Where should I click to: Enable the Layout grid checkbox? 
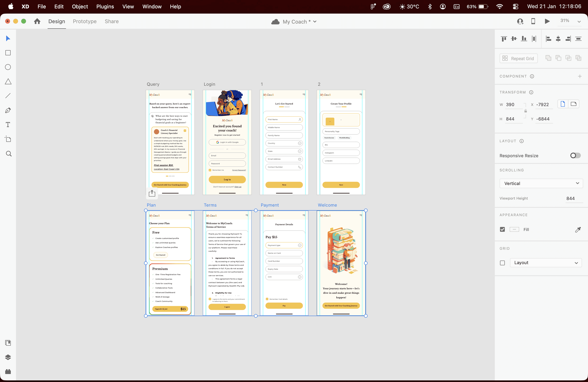(502, 263)
